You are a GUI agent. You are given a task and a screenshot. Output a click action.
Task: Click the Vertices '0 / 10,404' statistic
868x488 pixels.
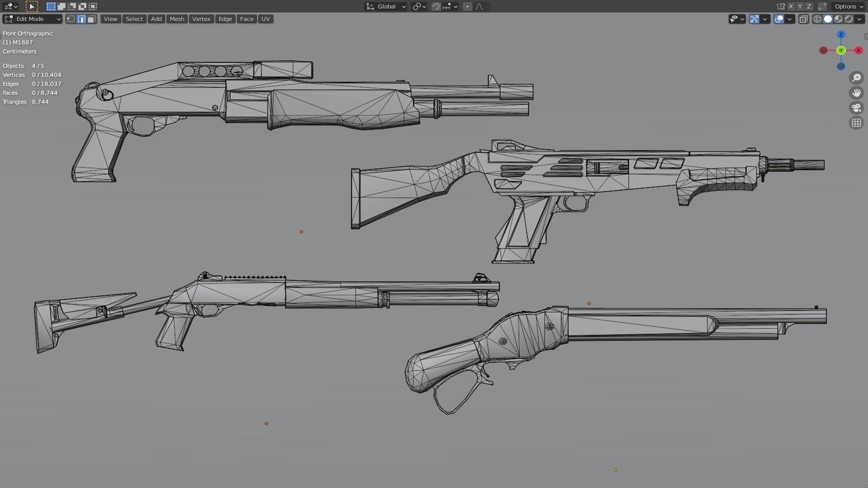pyautogui.click(x=47, y=75)
